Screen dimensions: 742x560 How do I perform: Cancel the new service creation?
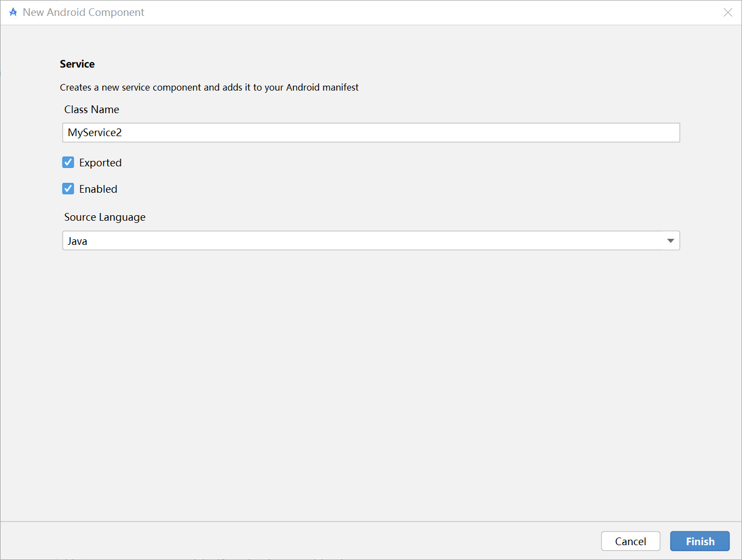click(631, 541)
